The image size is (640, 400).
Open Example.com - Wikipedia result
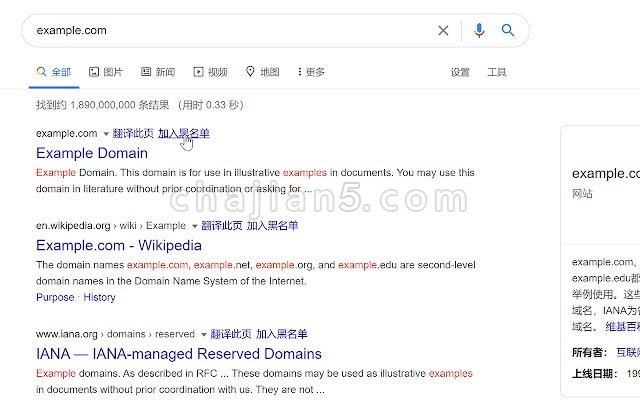(119, 245)
